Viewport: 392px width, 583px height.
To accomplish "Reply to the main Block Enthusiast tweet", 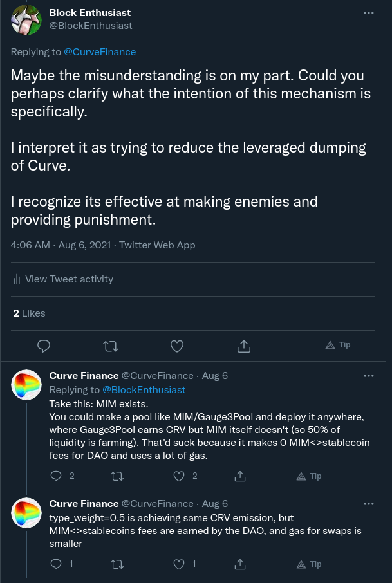I will 44,346.
